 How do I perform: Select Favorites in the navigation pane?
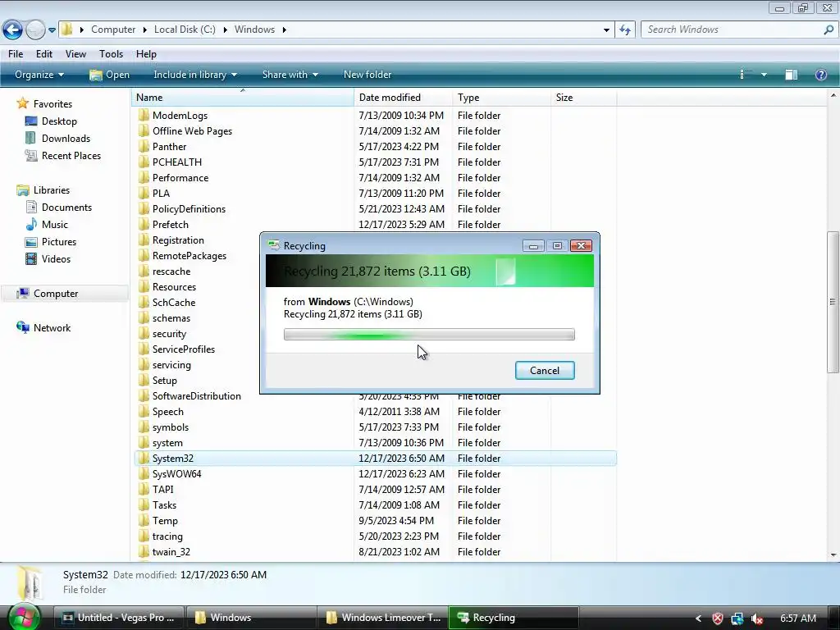pyautogui.click(x=52, y=104)
